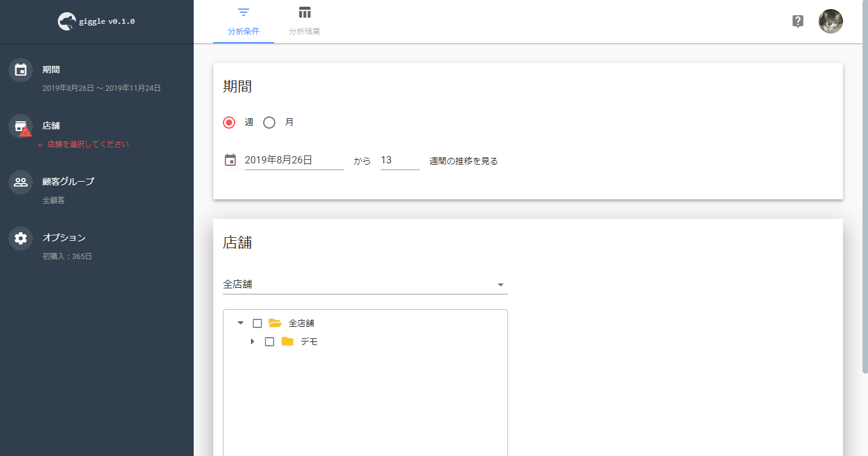Click the calendar icon beside start date

tap(230, 160)
